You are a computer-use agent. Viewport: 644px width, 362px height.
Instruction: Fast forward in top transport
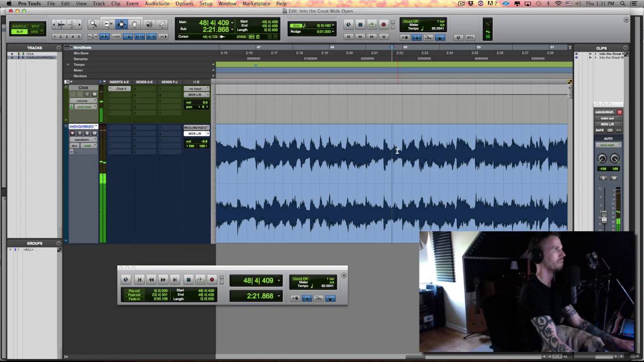(x=372, y=37)
